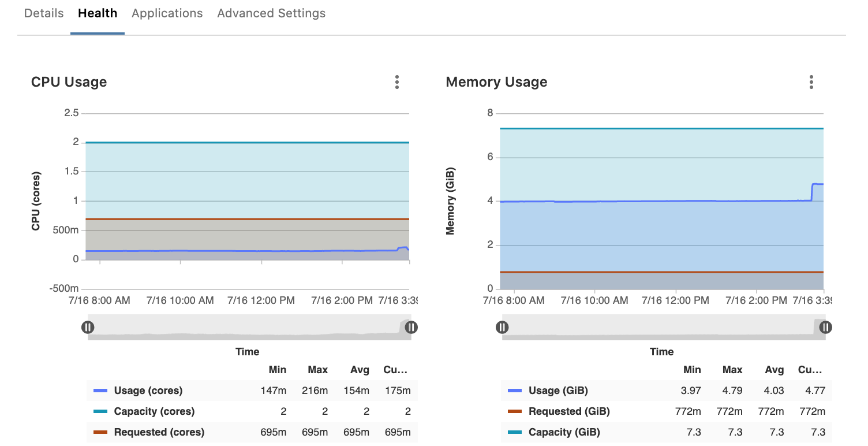Toggle Usage (cores) series in CPU legend

click(x=148, y=391)
